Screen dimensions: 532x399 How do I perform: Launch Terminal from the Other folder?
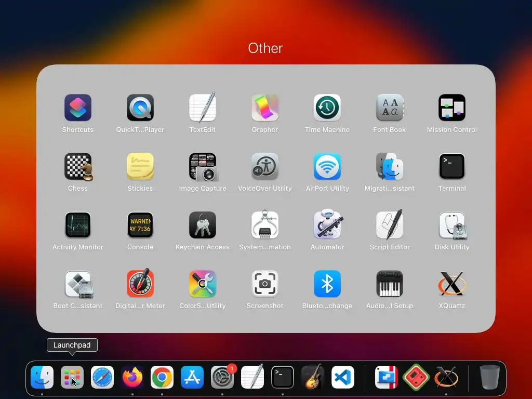(452, 167)
